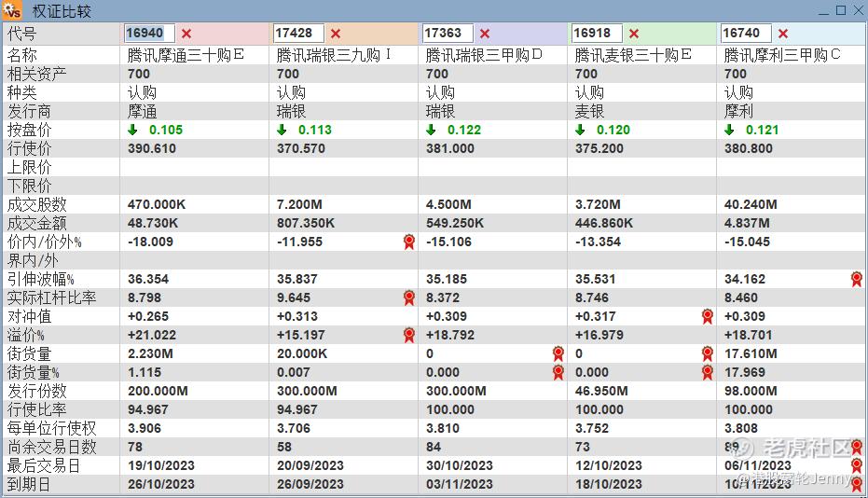Click the 成交股数 row label
The height and width of the screenshot is (498, 868).
pos(36,204)
